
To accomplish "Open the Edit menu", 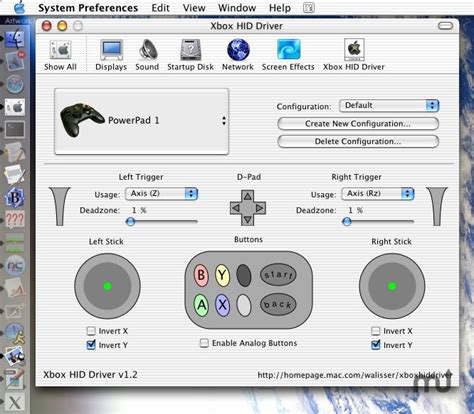I will coord(160,8).
